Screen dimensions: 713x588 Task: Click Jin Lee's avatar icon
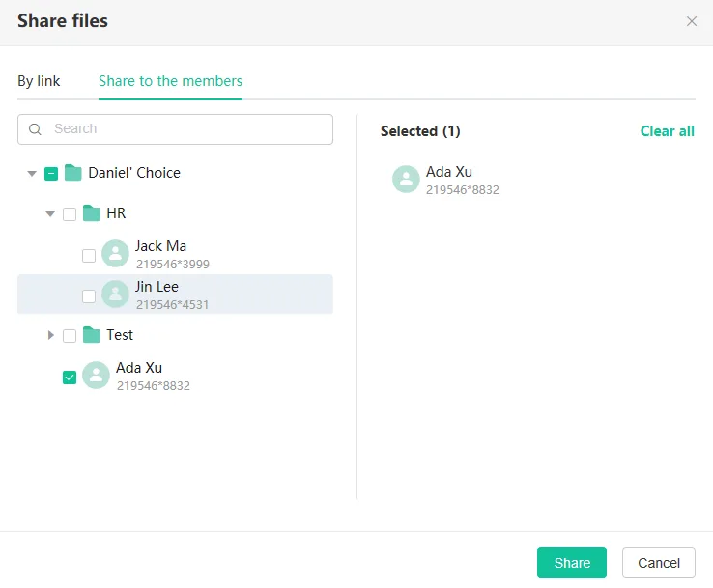(115, 294)
